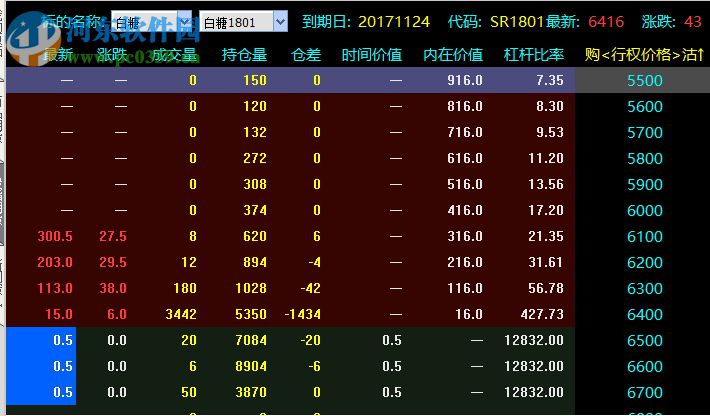Click volume value 12
The image size is (710, 416).
click(x=189, y=262)
